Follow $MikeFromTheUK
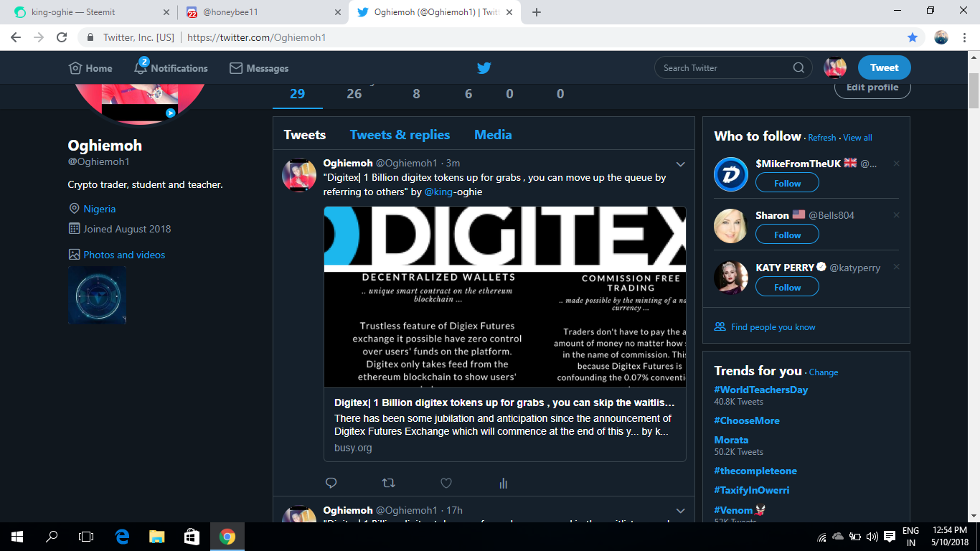The height and width of the screenshot is (551, 980). 787,183
